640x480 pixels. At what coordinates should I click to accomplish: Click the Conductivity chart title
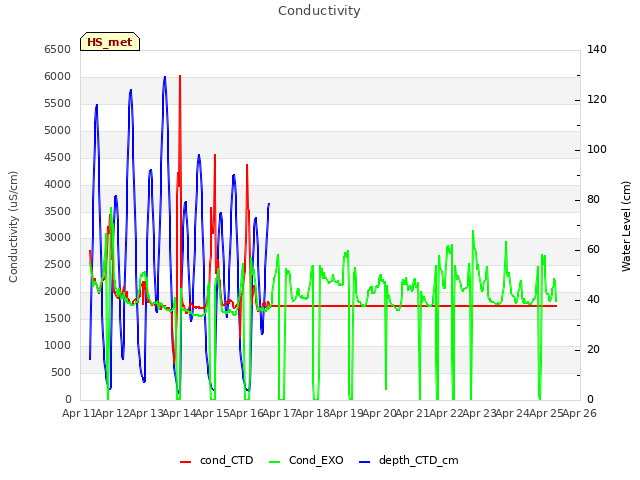coord(319,11)
